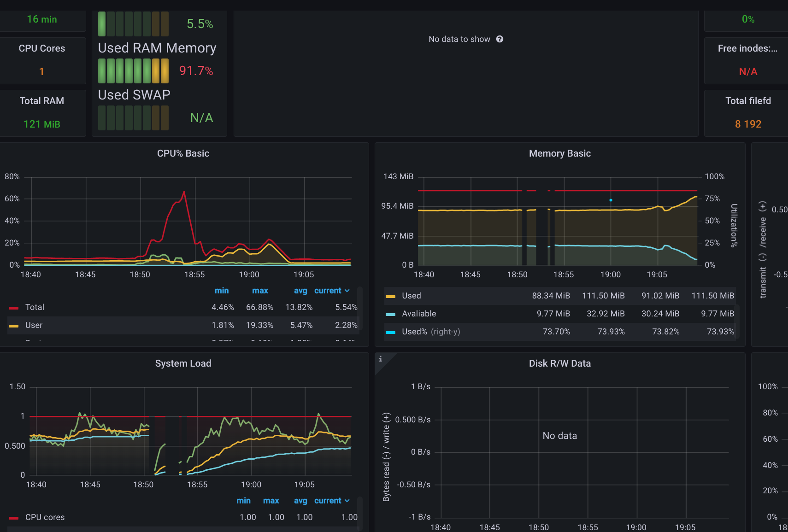Click the red legend marker for Total series
This screenshot has width=788, height=532.
[x=14, y=307]
